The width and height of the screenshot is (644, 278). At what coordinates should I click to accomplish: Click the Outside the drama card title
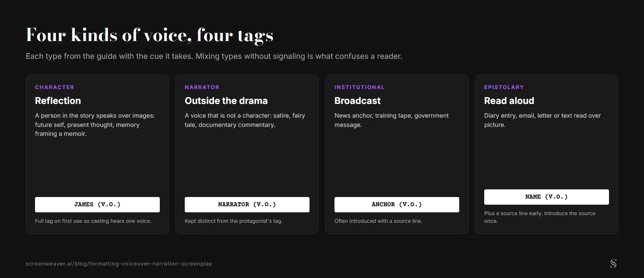coord(226,101)
